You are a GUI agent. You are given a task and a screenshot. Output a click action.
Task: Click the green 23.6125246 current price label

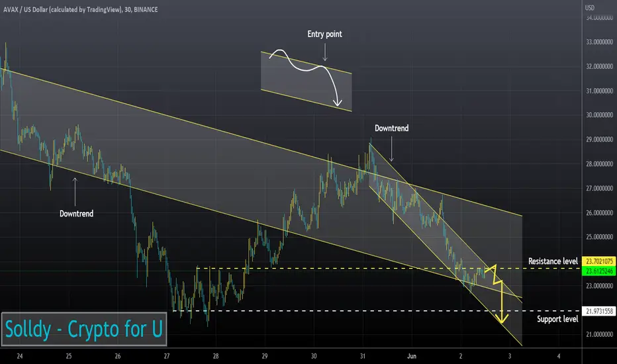[x=599, y=271]
